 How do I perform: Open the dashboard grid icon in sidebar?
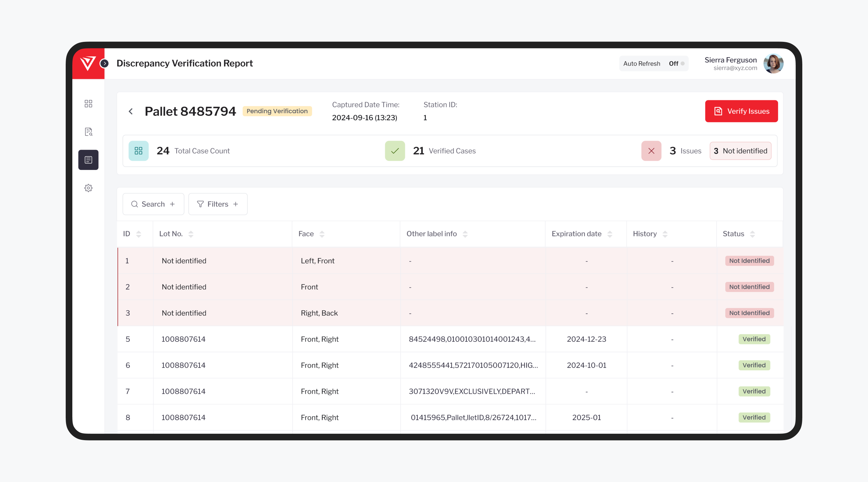coord(88,103)
